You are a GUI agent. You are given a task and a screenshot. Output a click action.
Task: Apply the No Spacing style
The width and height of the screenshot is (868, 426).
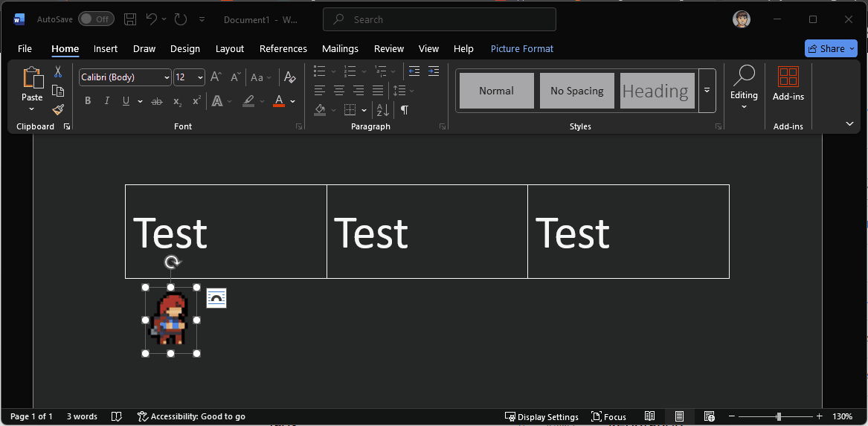click(x=576, y=91)
